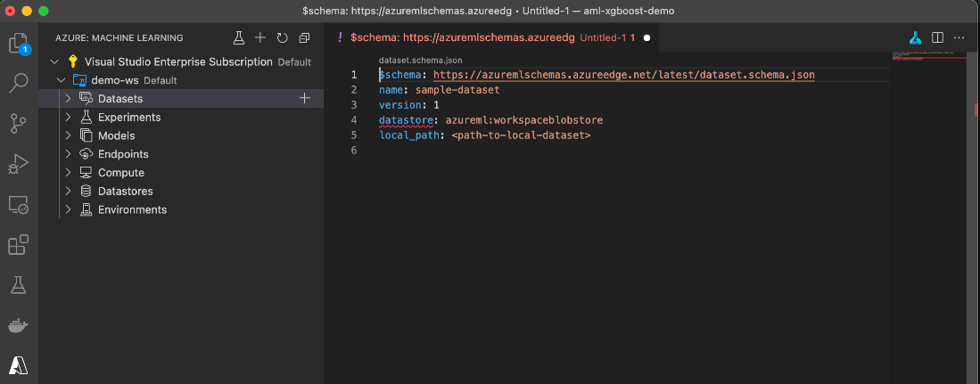The image size is (980, 384).
Task: Expand the Experiments node
Action: (68, 118)
